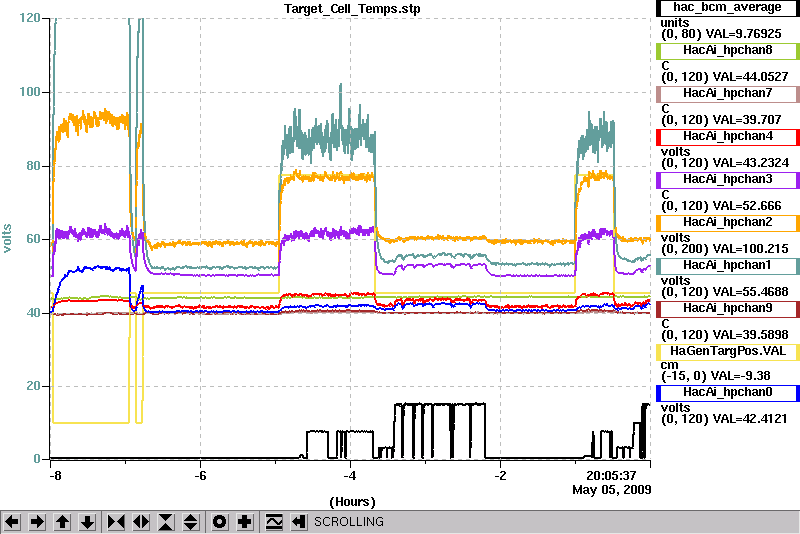Select the HacAi_hpchan4 legend entry
Screen dimensions: 800x534
tap(728, 137)
